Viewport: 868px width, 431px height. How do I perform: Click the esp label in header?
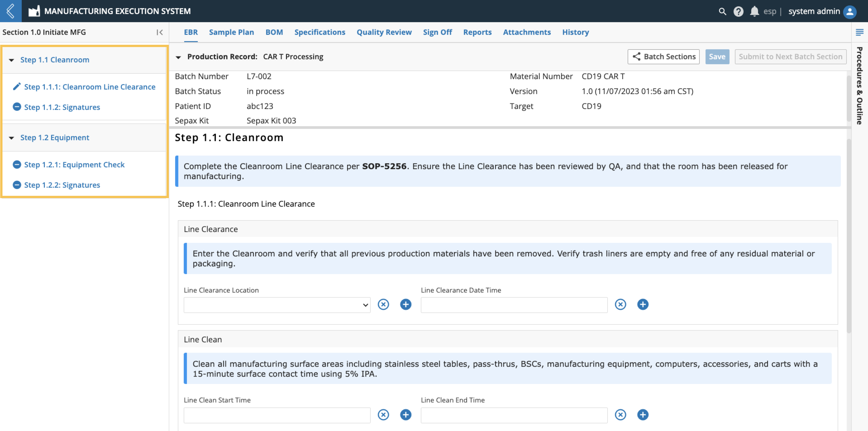click(x=770, y=12)
